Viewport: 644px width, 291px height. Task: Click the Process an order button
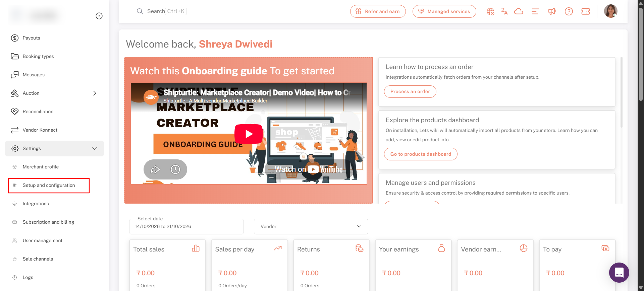[x=410, y=91]
